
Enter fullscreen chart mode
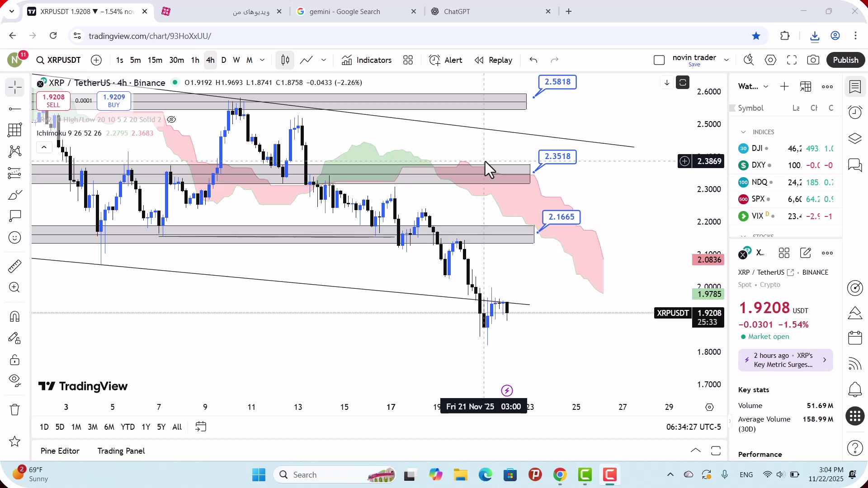(x=792, y=60)
